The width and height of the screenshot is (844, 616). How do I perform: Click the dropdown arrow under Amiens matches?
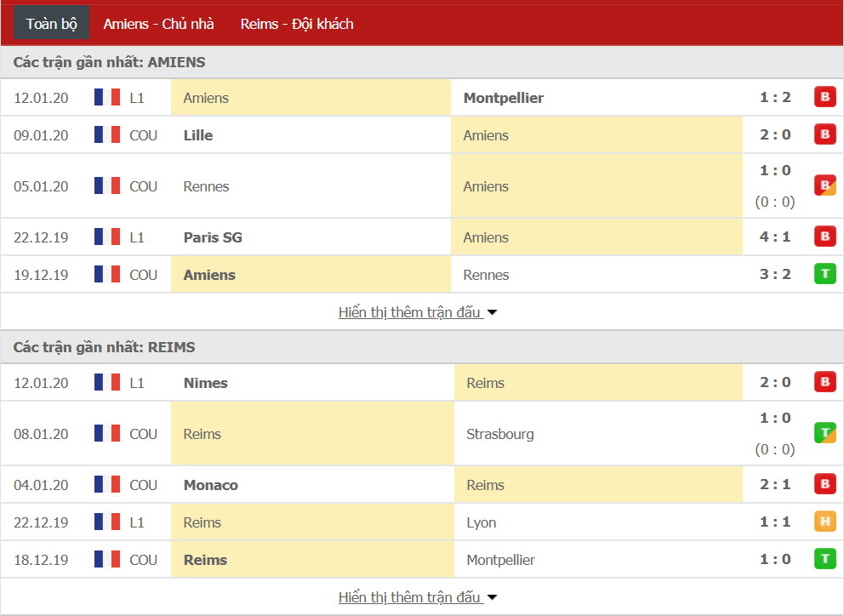pyautogui.click(x=492, y=312)
